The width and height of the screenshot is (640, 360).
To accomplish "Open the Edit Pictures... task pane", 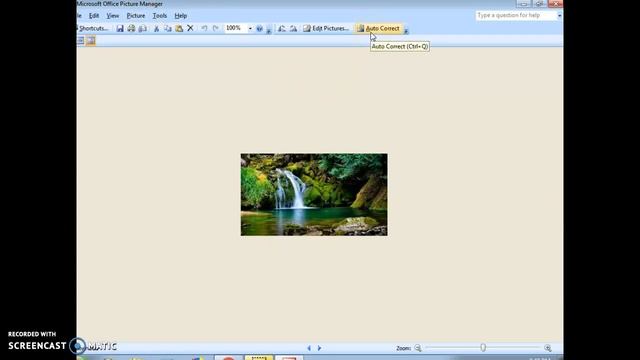I will tap(326, 29).
